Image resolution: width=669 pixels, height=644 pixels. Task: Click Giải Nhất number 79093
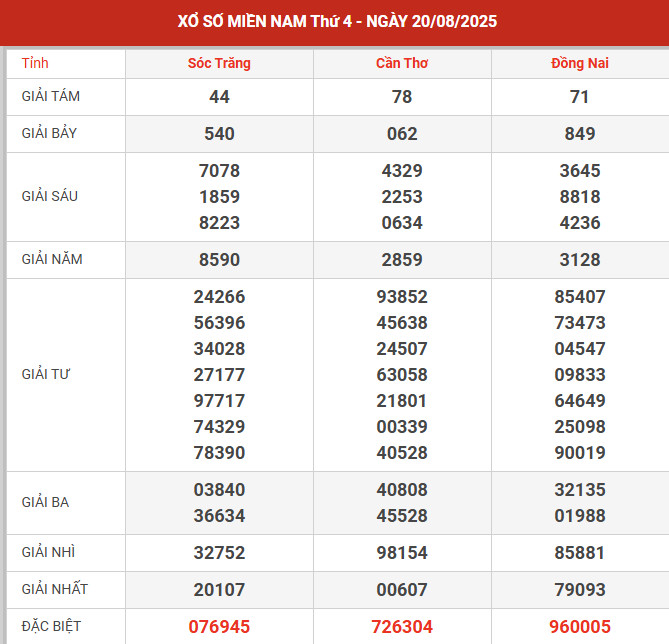click(580, 590)
